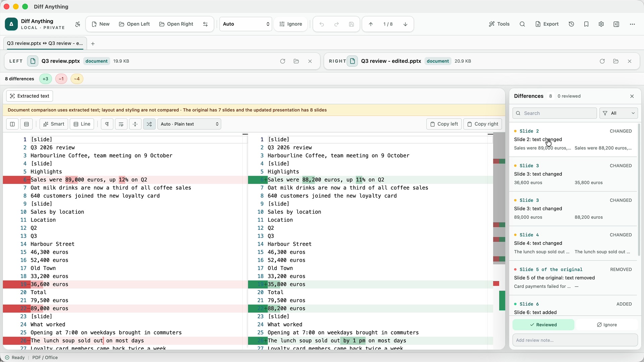This screenshot has width=644, height=362.
Task: Select the Extracted text view tab
Action: pos(30,96)
